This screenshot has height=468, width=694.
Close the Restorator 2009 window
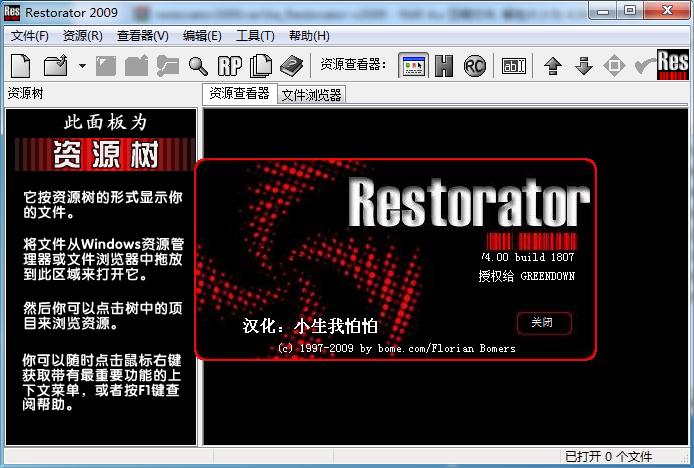(667, 11)
